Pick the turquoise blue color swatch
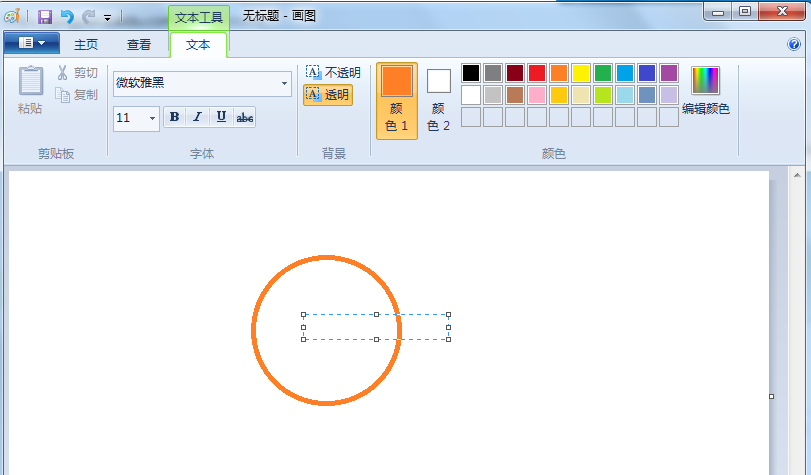The width and height of the screenshot is (811, 475). [x=625, y=73]
